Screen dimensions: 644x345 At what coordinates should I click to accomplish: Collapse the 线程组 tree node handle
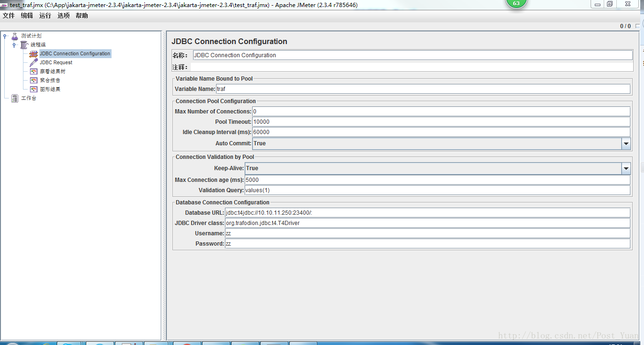pyautogui.click(x=15, y=45)
